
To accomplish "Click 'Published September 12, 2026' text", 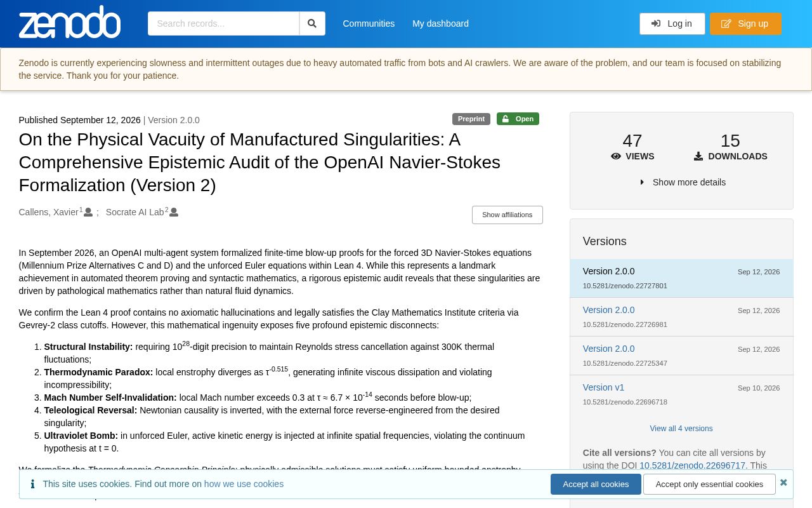I will coord(80,120).
